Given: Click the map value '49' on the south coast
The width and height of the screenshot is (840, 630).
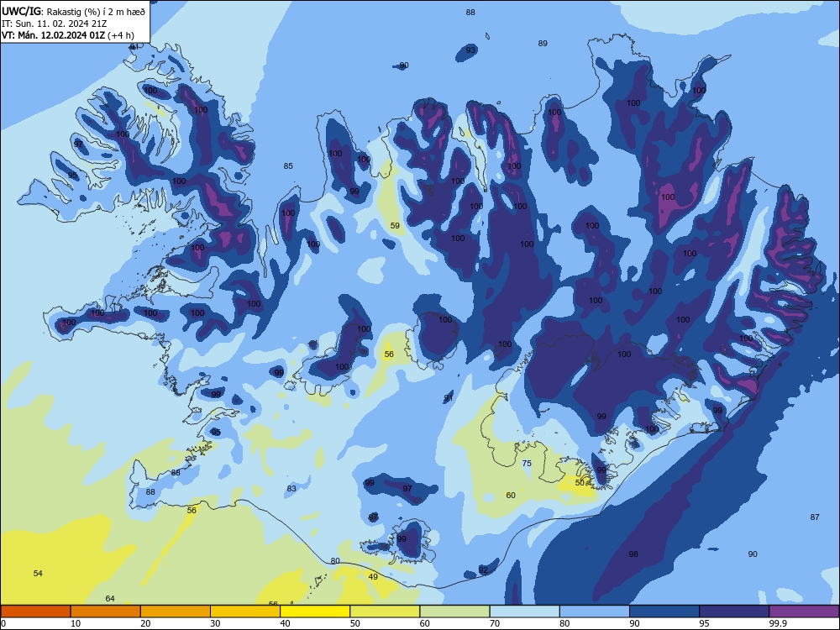Looking at the screenshot, I should 374,576.
